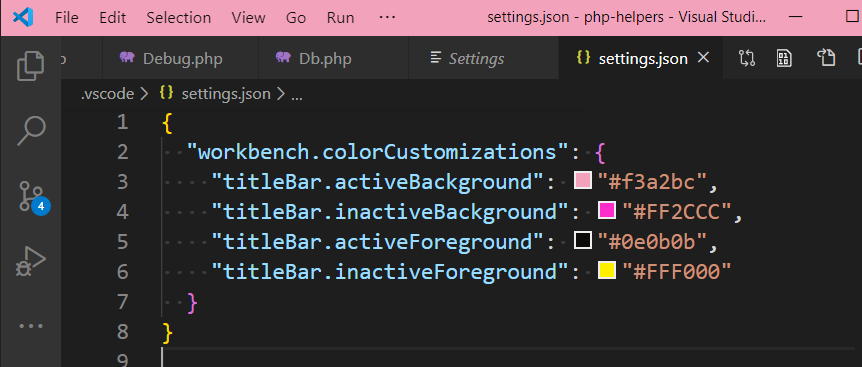The width and height of the screenshot is (862, 367).
Task: Click the "workbench.colorCustomizations" key text
Action: pos(378,151)
